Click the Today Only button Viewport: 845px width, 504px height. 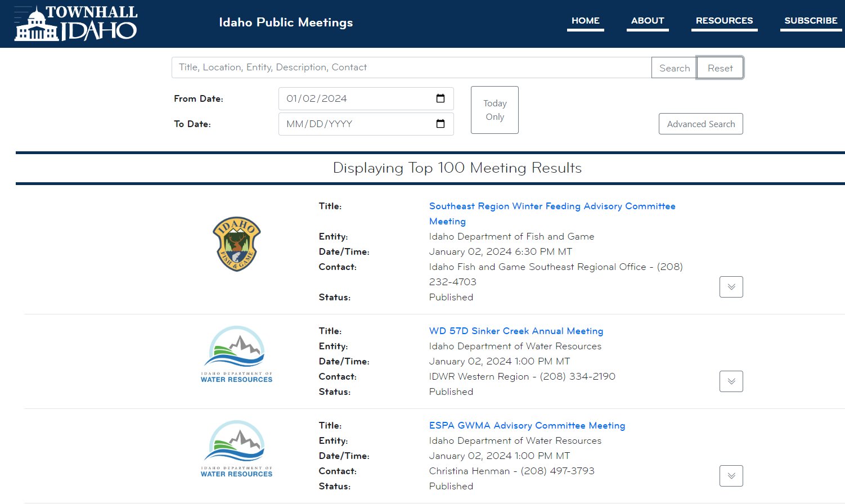click(x=495, y=110)
